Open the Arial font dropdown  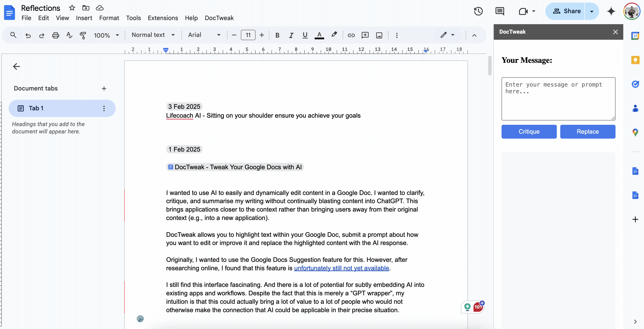click(204, 35)
